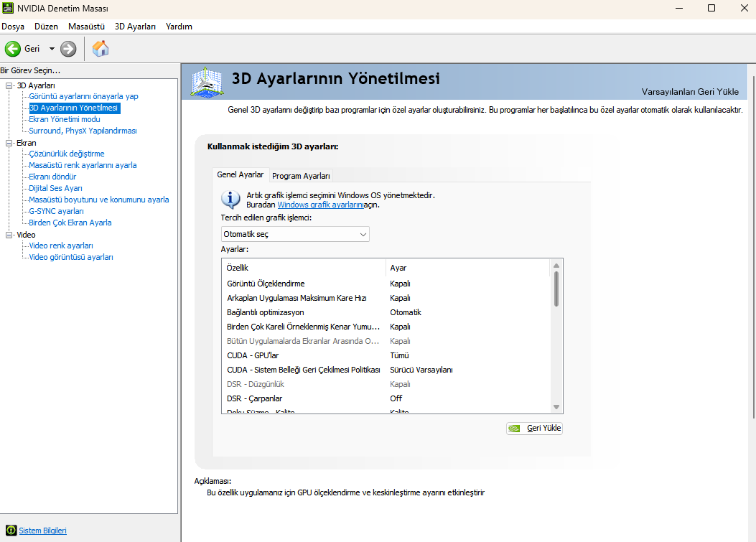
Task: Click the Otomatik value of Bağlantılı optimizasyon
Action: 406,312
